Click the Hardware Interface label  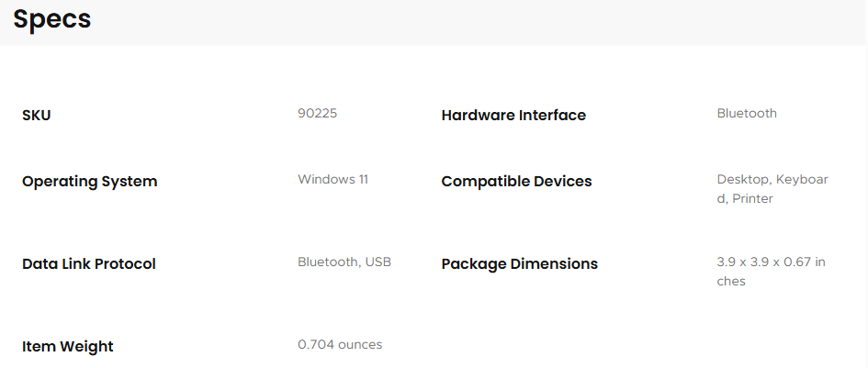[x=513, y=116]
